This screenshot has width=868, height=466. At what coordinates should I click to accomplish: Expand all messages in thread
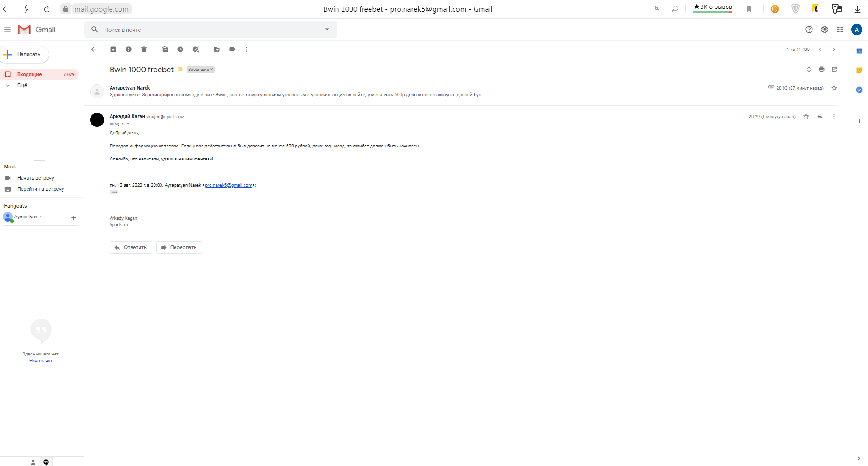[809, 70]
